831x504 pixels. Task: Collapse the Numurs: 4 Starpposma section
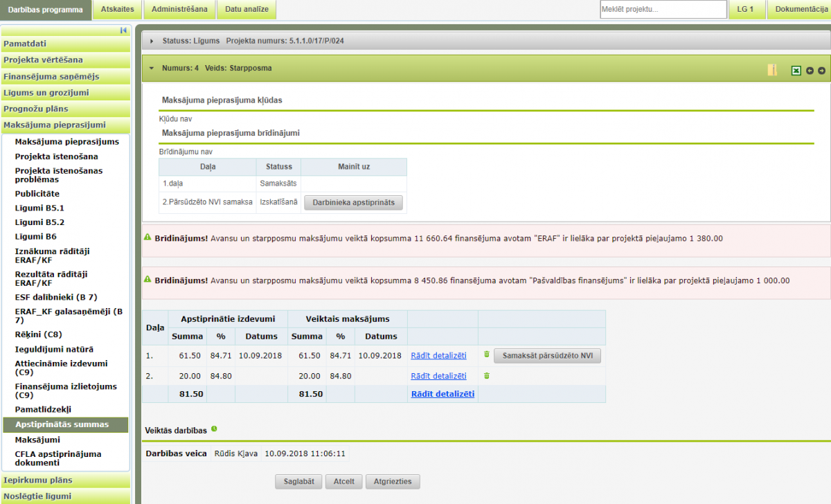coord(152,69)
